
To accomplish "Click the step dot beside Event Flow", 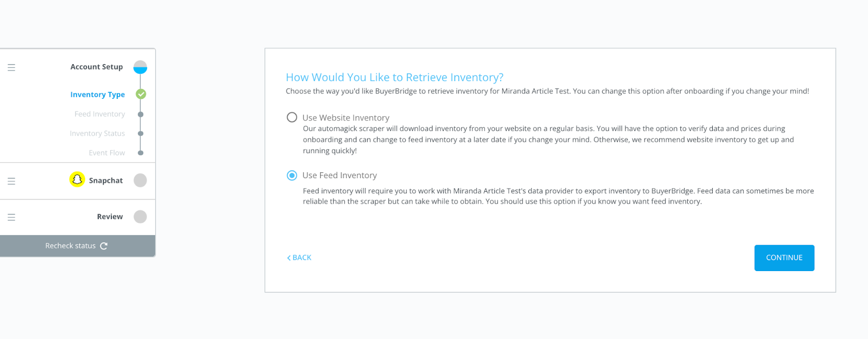I will (x=141, y=153).
